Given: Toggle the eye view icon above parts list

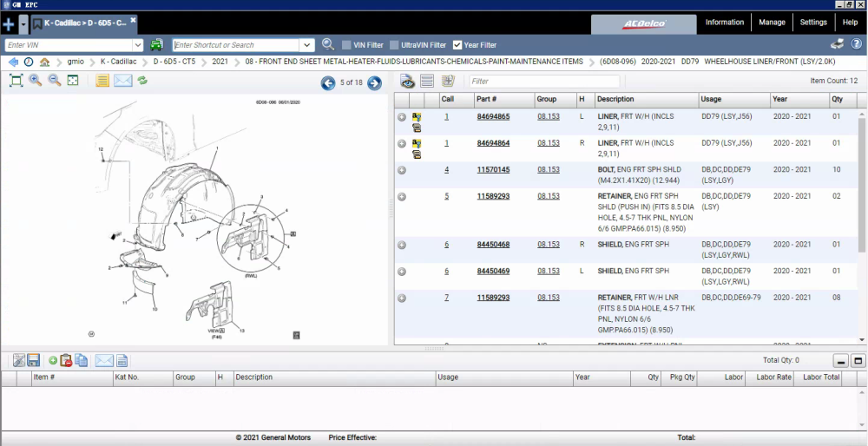Looking at the screenshot, I should [407, 82].
